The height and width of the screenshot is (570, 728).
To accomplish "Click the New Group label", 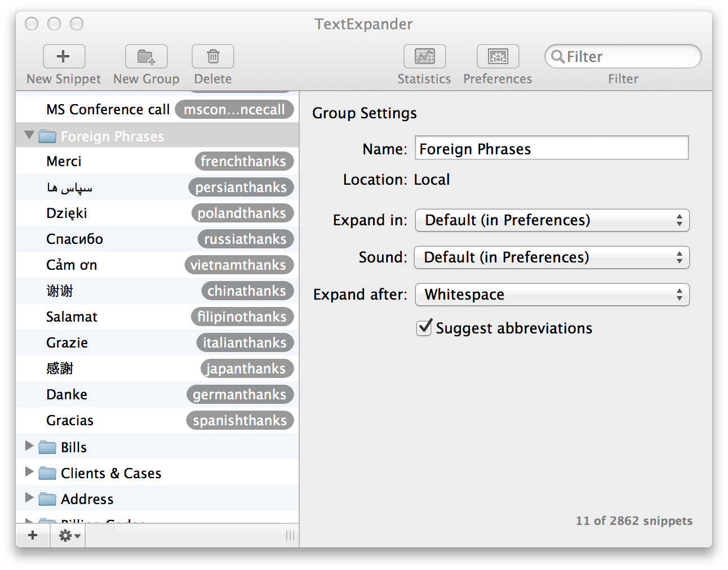I will (147, 79).
